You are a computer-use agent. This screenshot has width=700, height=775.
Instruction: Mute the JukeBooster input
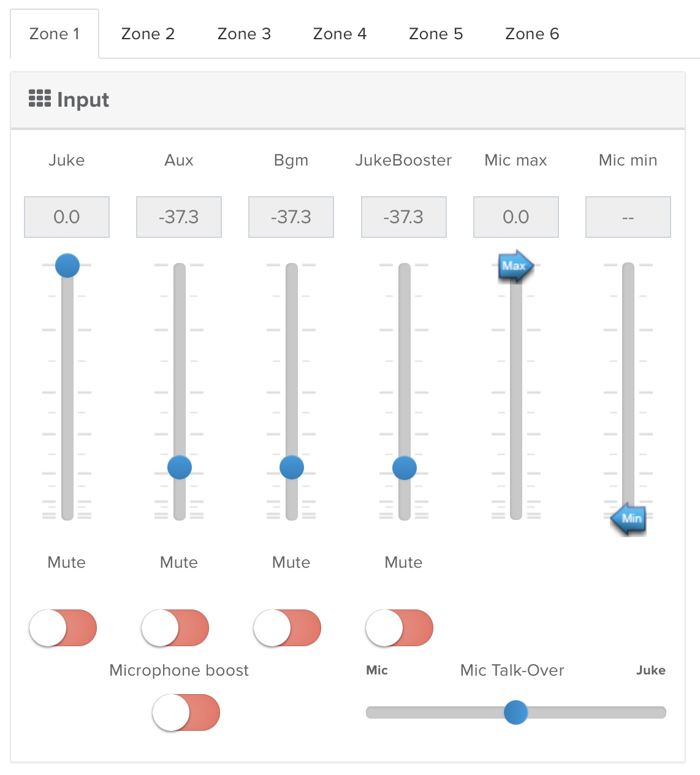(x=400, y=628)
